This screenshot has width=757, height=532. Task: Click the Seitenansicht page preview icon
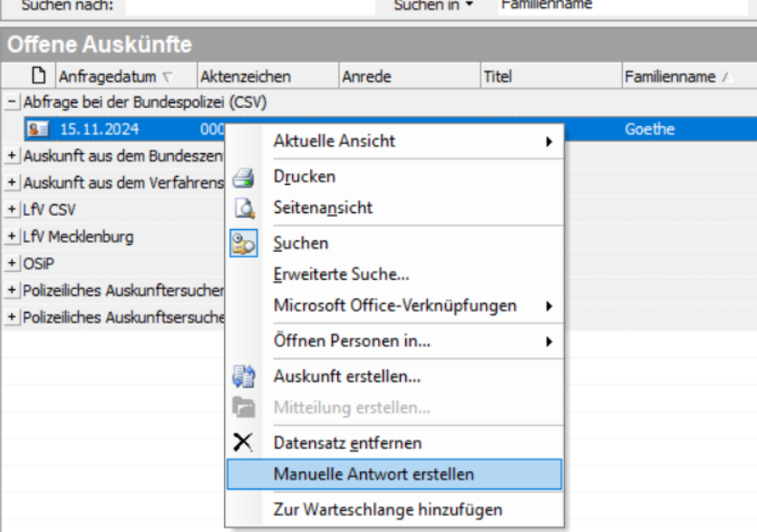point(244,208)
